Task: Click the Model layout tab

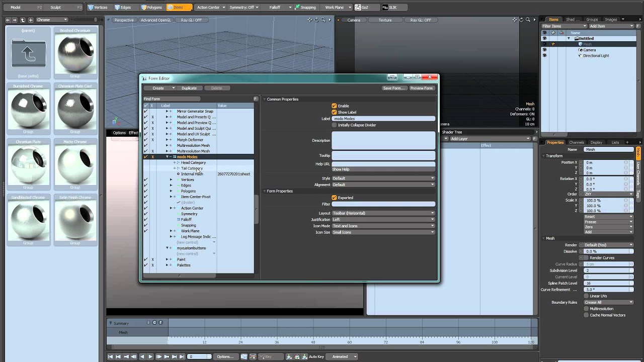Action: 22,7
